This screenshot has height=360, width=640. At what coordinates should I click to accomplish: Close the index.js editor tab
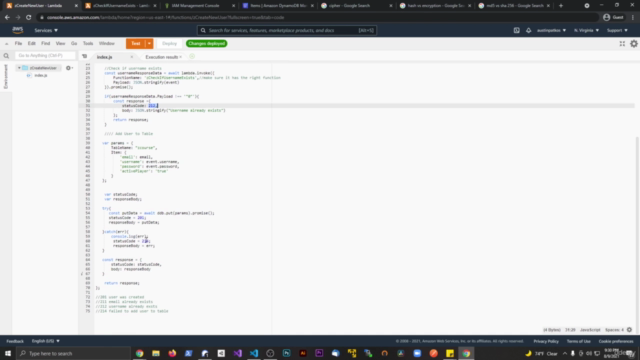click(131, 57)
